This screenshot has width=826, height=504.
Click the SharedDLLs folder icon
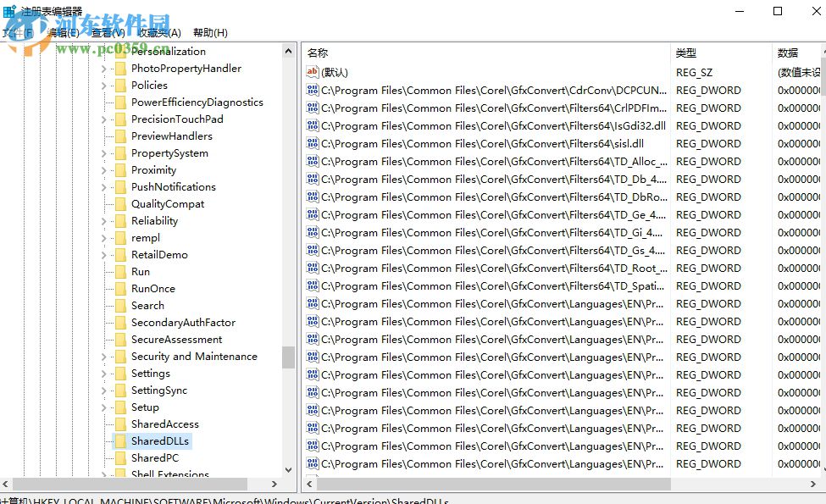tap(119, 440)
